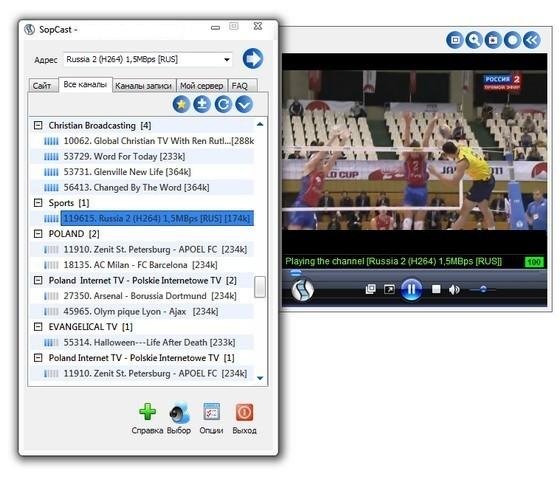Click the channel list scroll down arrow
This screenshot has width=560, height=477.
(260, 378)
